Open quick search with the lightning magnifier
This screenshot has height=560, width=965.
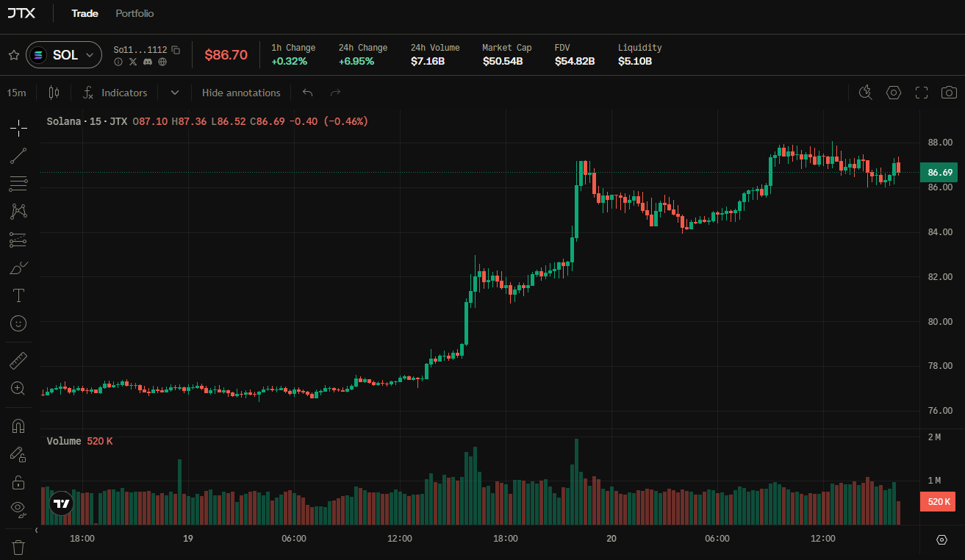(866, 93)
